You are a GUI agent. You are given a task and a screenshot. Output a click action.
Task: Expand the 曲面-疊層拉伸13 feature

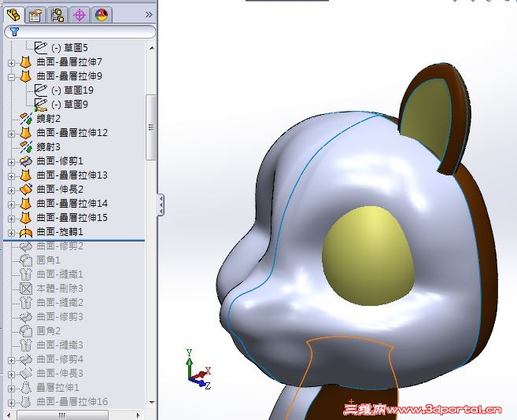(11, 176)
